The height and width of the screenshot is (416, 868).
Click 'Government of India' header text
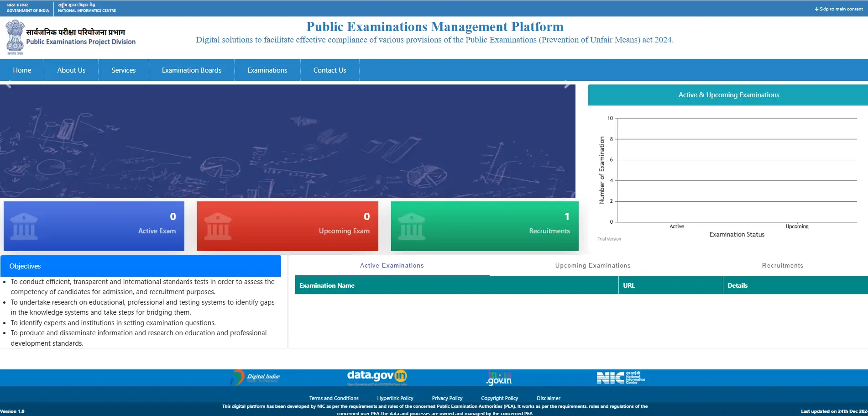[28, 11]
